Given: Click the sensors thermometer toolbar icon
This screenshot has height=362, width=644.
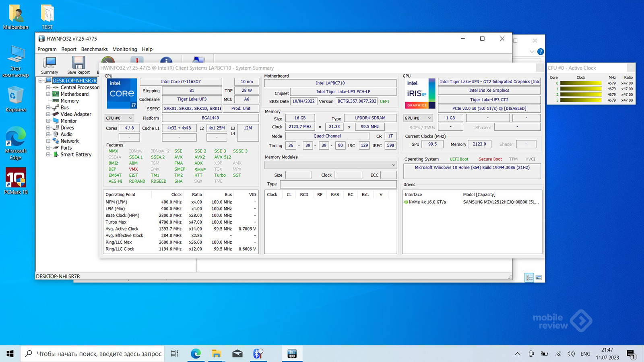Looking at the screenshot, I should point(137,60).
